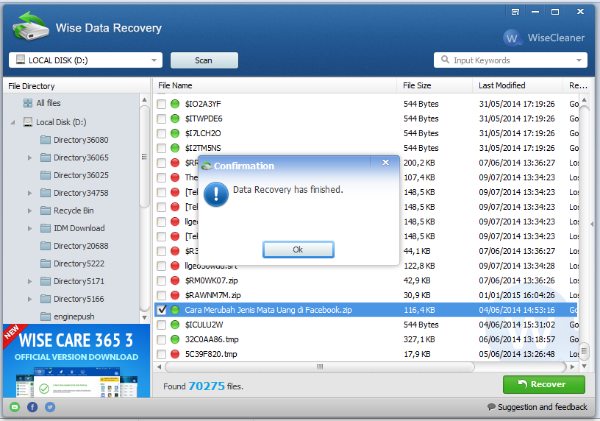
Task: Click the 327,1 KB file size
Action: tap(419, 339)
